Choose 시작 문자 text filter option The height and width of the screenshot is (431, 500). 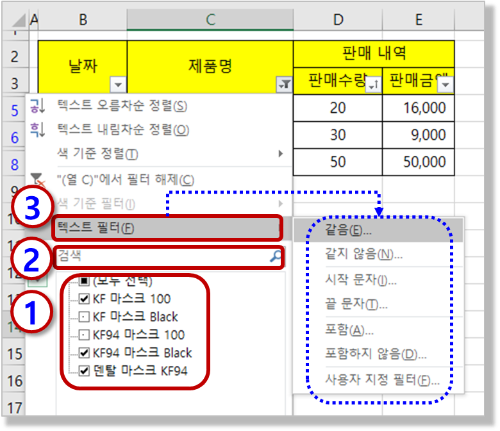[378, 280]
